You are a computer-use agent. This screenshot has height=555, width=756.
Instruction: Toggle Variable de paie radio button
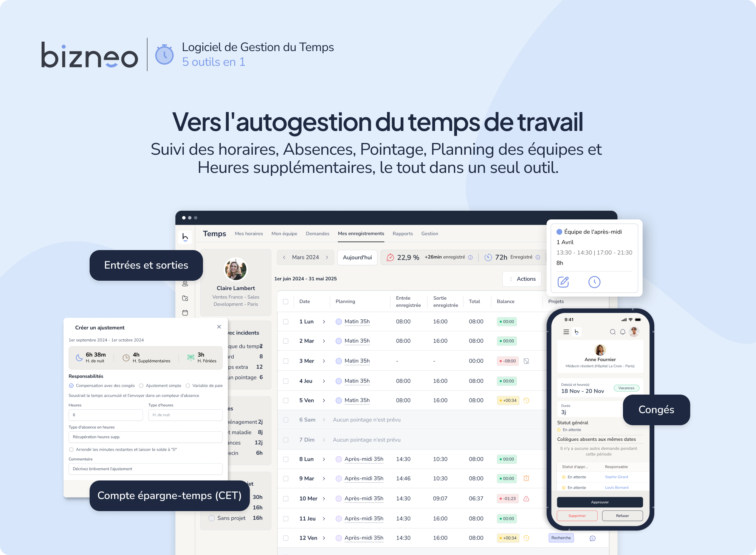click(x=187, y=385)
